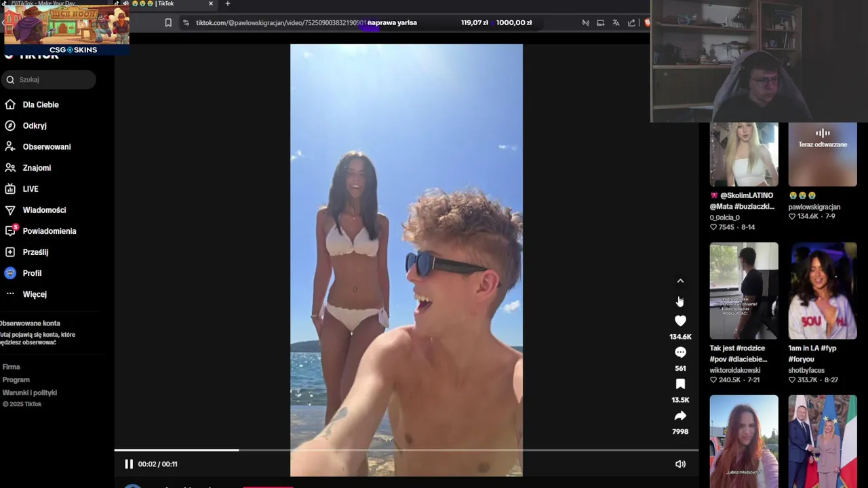Click the Tak jest #rodzice caption
Viewport: 868px width, 488px height.
point(738,353)
